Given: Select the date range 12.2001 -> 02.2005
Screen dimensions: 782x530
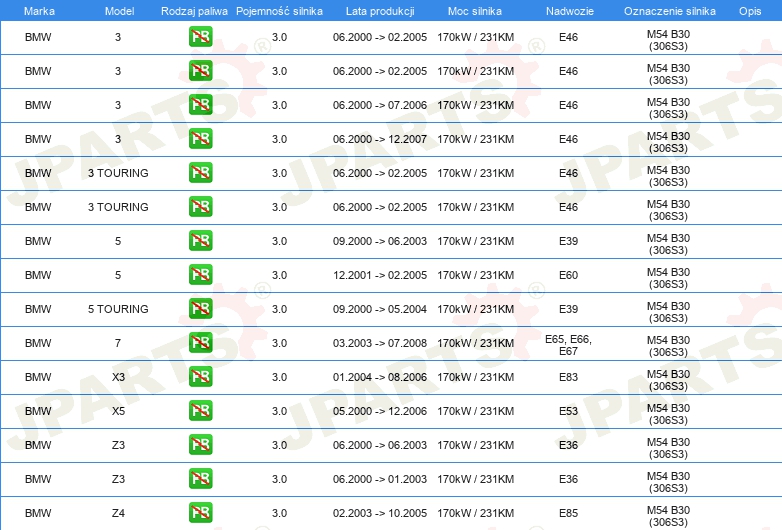Looking at the screenshot, I should click(380, 275).
